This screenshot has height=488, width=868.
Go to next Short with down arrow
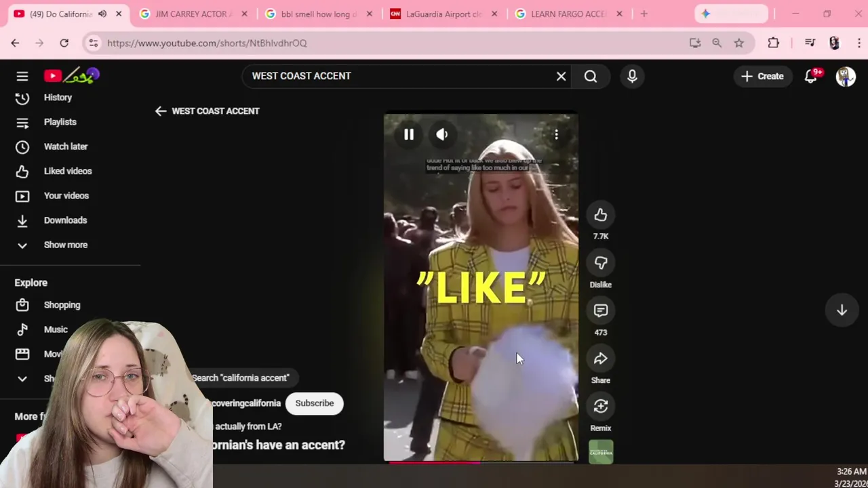(842, 310)
